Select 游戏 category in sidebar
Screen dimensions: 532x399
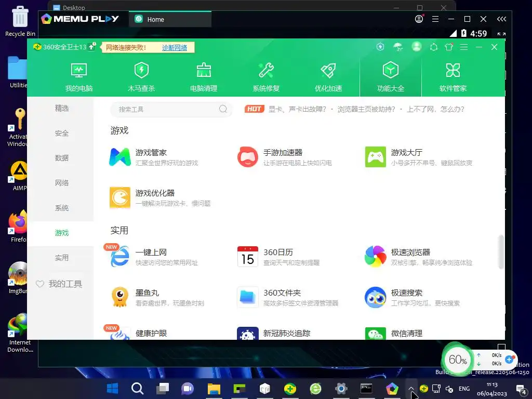pyautogui.click(x=61, y=233)
